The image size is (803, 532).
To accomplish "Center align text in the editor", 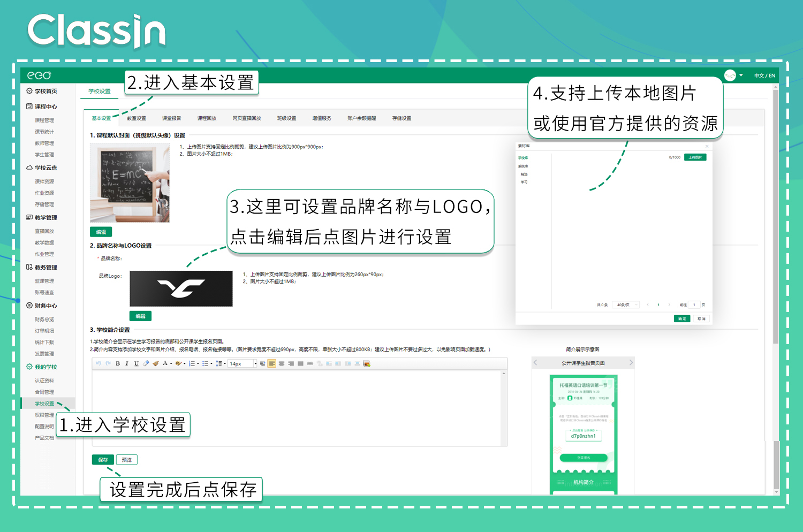I will pos(282,363).
